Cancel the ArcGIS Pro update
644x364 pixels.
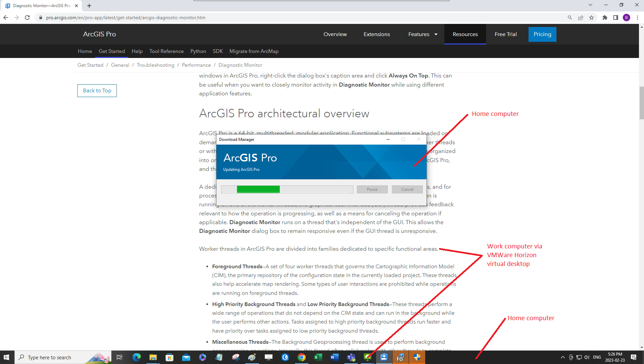(x=407, y=189)
